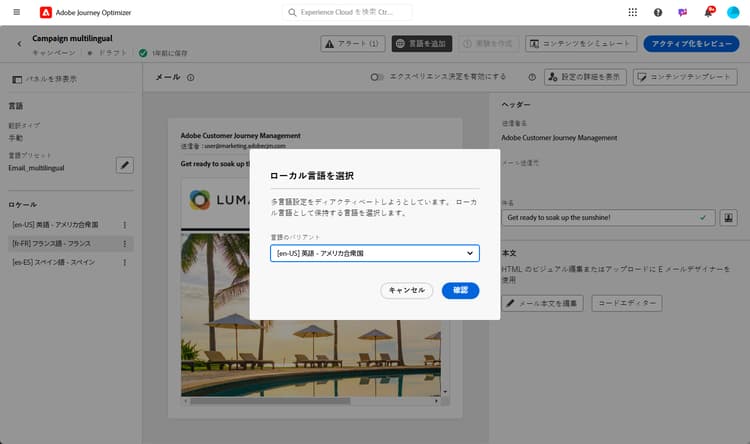Click the Email_multilingual preset name
Screen dimensions: 750x444
[x=36, y=168]
